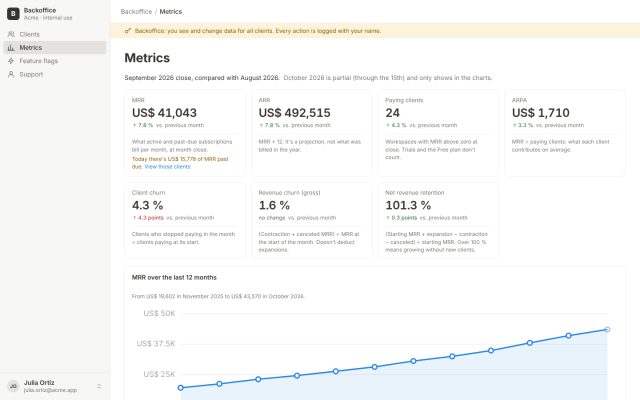The image size is (640, 400).
Task: Click the US$ 50K axis label
Action: click(x=159, y=313)
